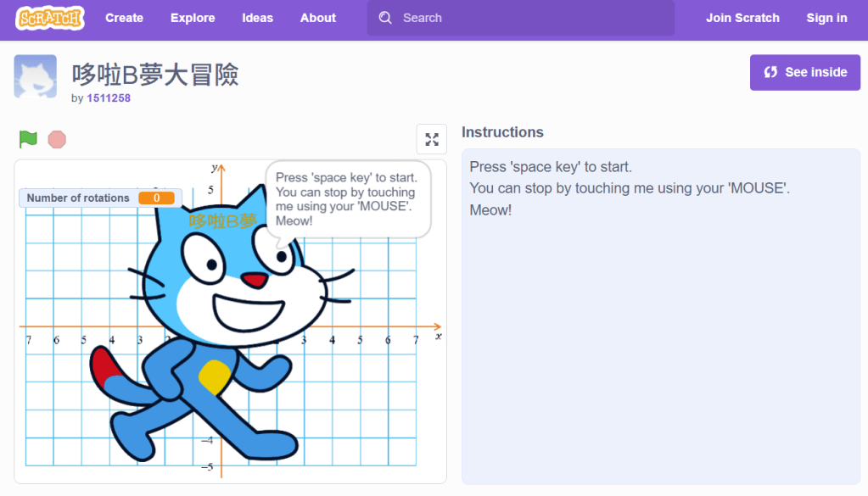Click the Instructions text box
The width and height of the screenshot is (868, 496).
(660, 315)
